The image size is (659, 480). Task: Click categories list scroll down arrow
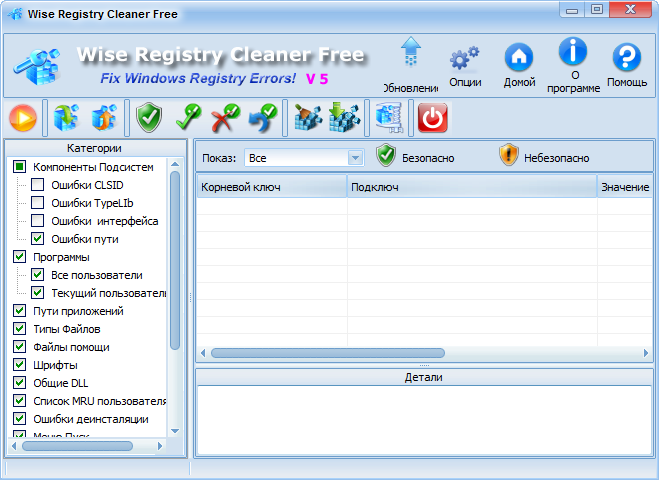175,431
